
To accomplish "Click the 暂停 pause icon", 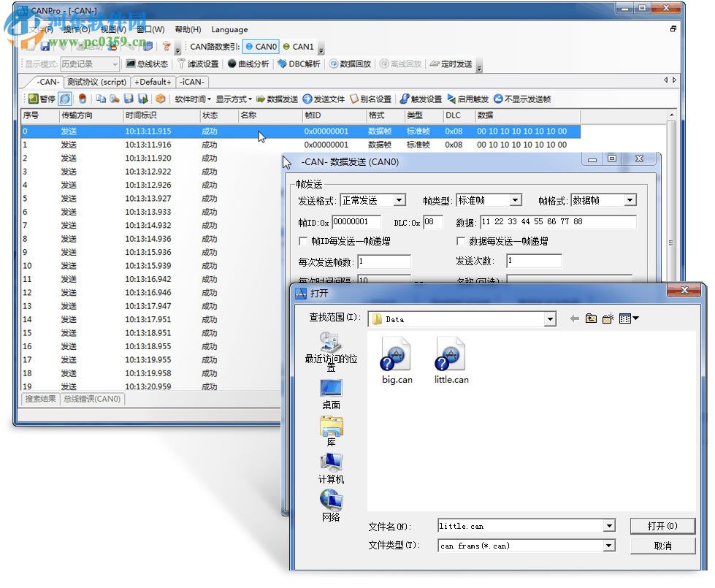I will (x=40, y=99).
